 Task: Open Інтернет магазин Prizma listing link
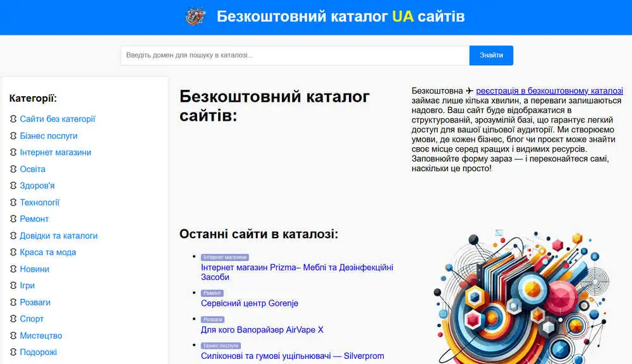click(x=297, y=272)
